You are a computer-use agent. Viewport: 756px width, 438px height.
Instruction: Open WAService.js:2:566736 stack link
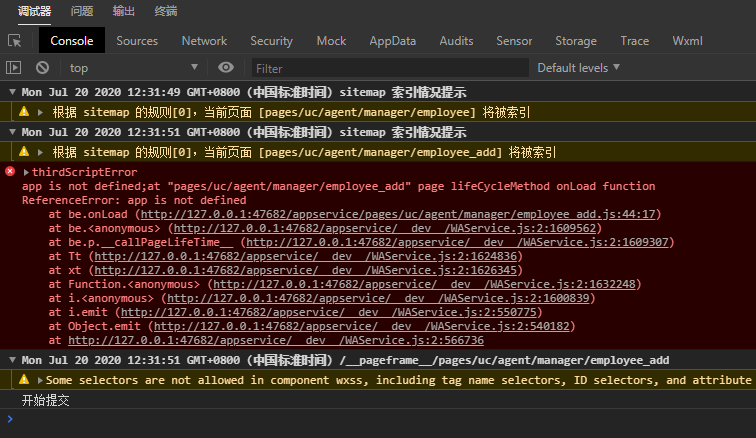click(276, 340)
